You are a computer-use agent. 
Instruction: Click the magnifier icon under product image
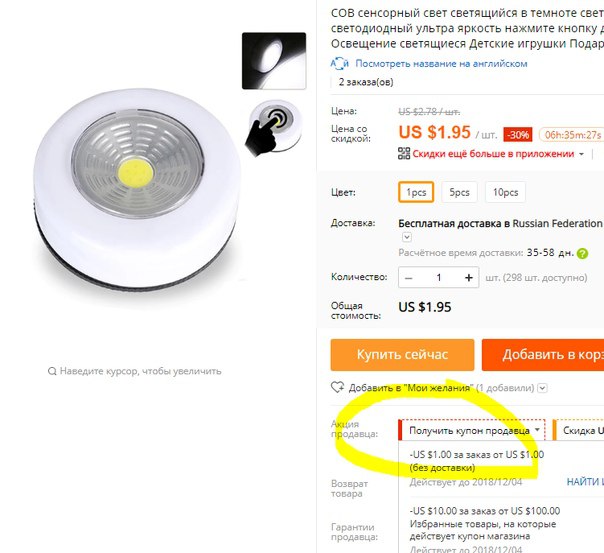tap(52, 371)
